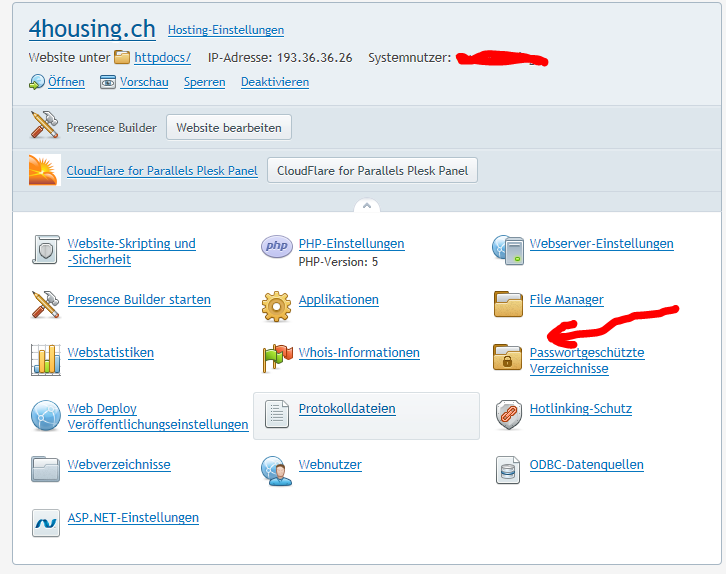Open the Protokolldateien log files item
This screenshot has width=726, height=574.
pyautogui.click(x=347, y=409)
